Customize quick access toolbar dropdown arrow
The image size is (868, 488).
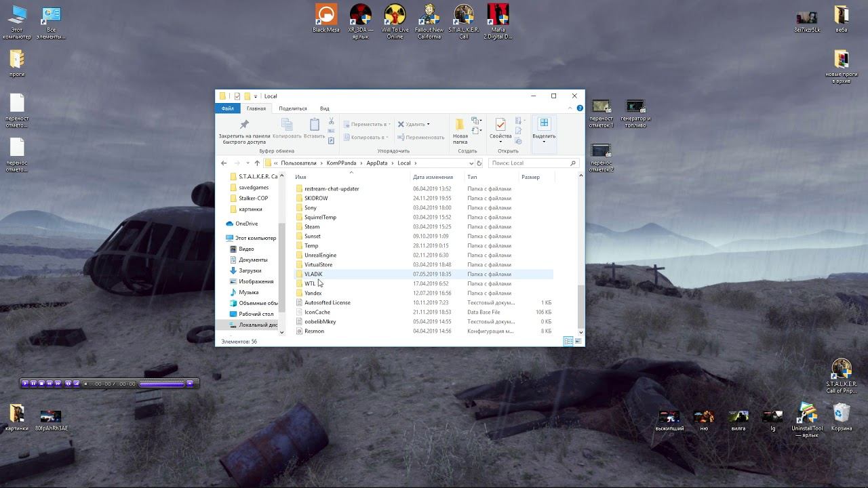[256, 96]
